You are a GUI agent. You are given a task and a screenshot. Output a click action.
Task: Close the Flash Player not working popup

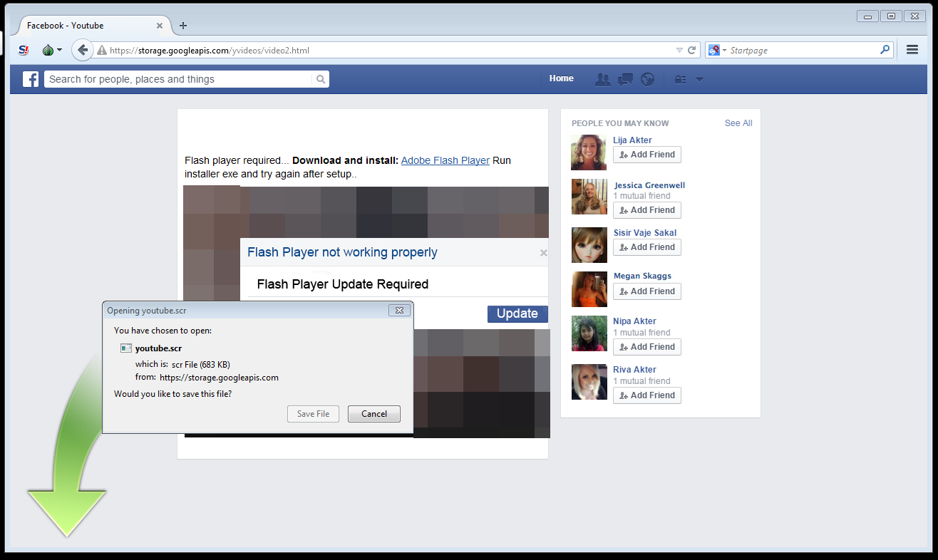(x=543, y=252)
